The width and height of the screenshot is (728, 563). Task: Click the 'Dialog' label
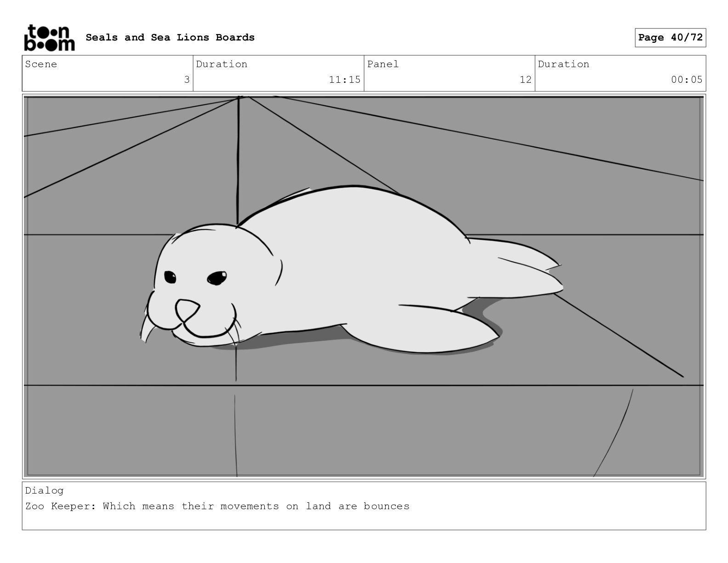(x=45, y=490)
